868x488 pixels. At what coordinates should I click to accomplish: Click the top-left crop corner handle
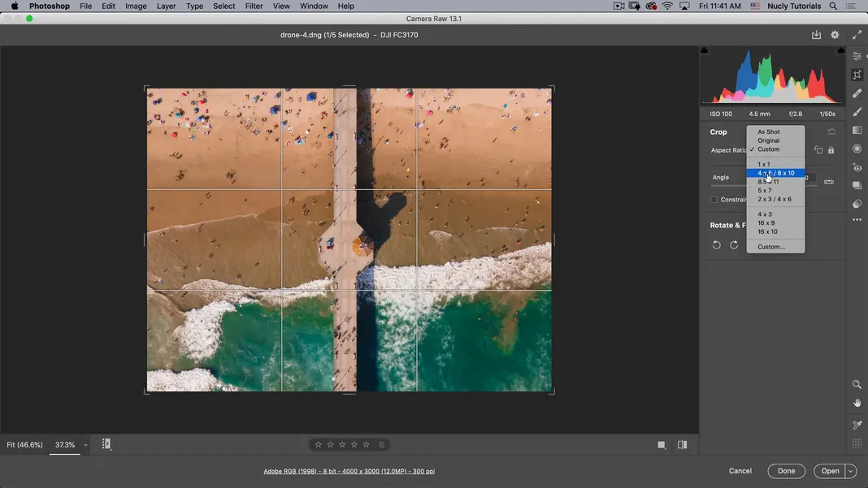coord(146,89)
